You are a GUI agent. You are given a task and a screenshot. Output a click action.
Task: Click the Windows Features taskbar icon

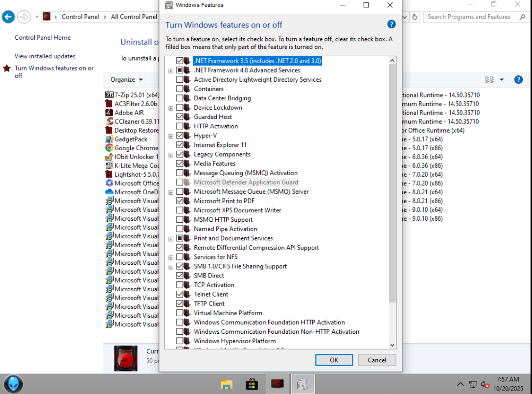(302, 384)
